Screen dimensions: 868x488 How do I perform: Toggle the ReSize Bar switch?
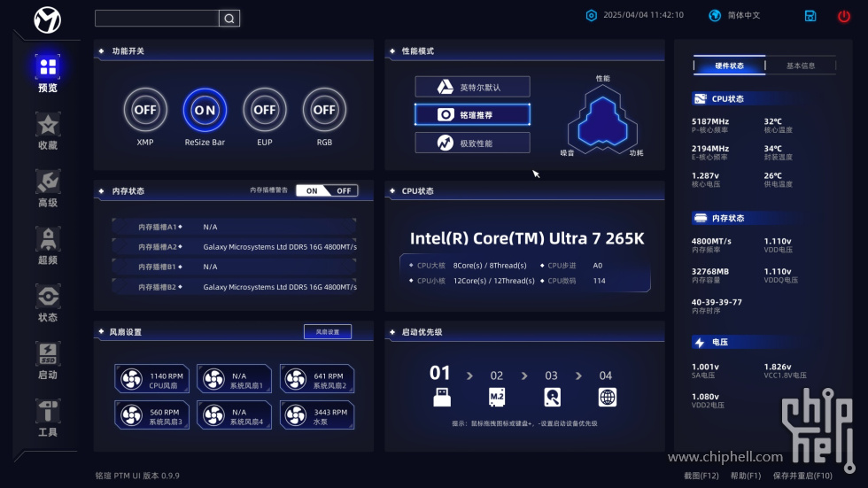[x=205, y=110]
